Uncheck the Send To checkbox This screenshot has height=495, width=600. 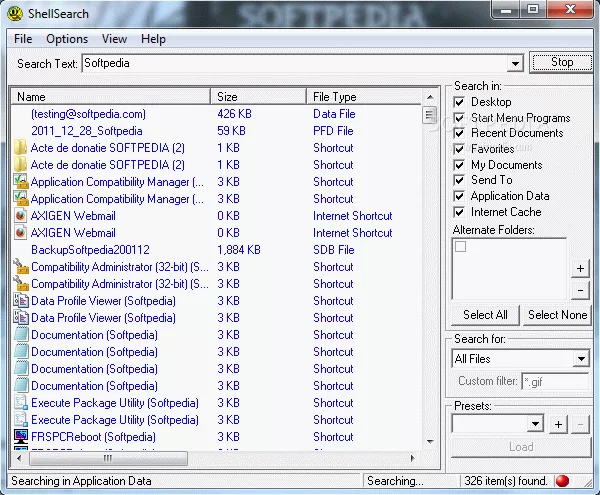click(459, 180)
